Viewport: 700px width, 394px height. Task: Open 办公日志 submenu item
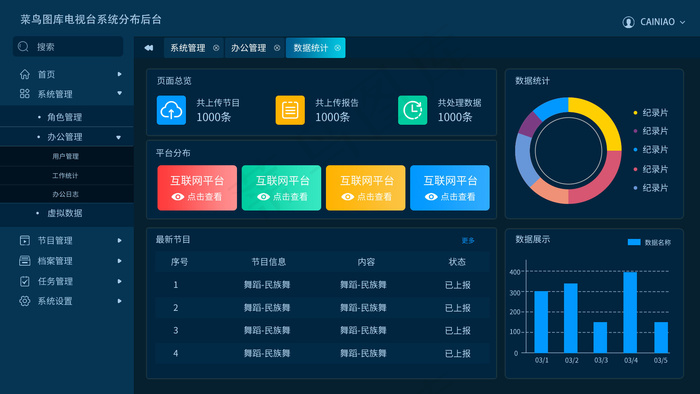(x=65, y=194)
